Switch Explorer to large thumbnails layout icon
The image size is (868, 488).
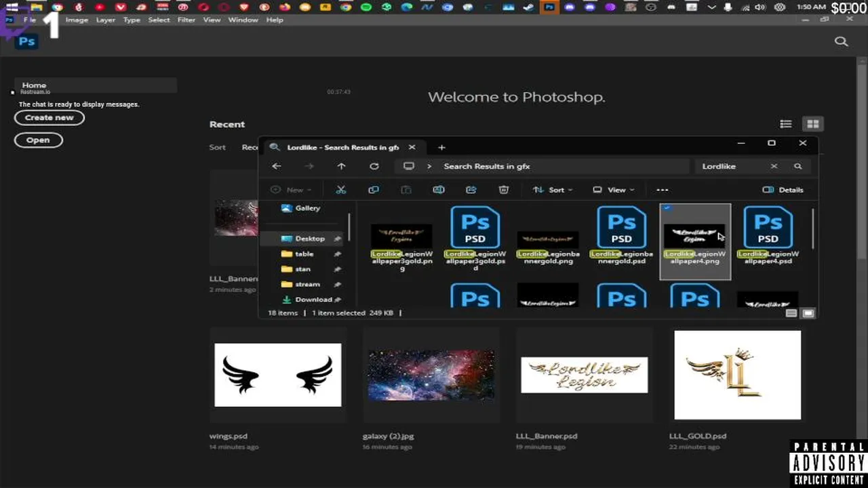tap(808, 313)
